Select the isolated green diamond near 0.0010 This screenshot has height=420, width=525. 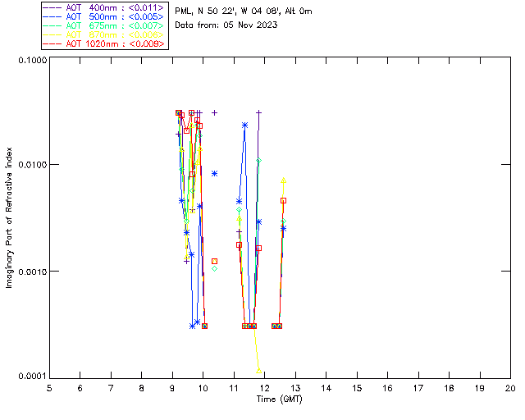(215, 268)
